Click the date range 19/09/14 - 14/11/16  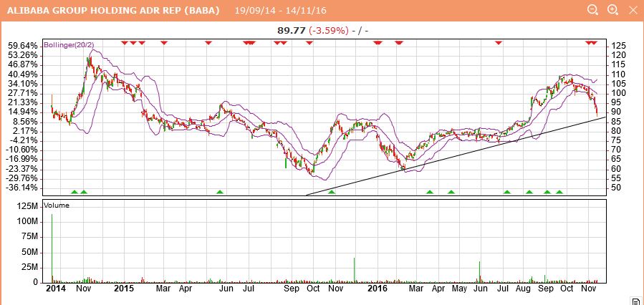click(x=281, y=10)
